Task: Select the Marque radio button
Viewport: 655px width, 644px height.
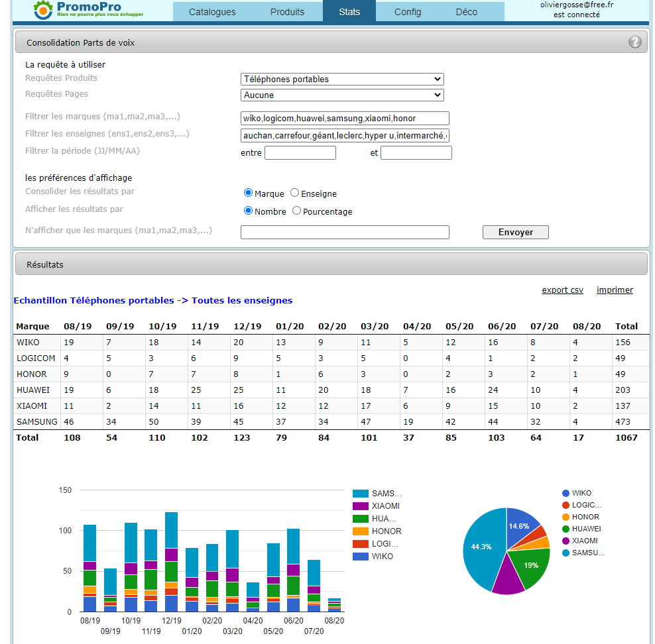Action: click(x=249, y=193)
